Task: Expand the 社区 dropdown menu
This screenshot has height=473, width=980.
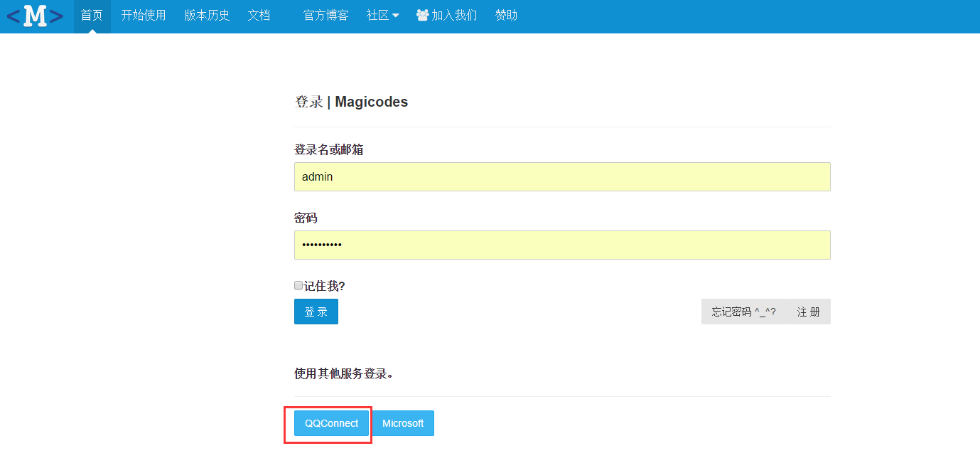Action: [x=382, y=16]
